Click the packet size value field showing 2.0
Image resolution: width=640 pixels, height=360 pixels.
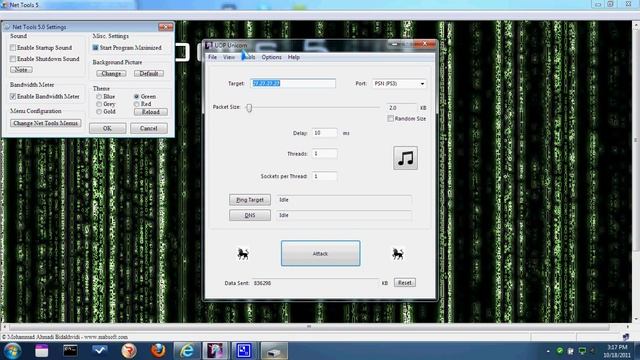pos(402,108)
